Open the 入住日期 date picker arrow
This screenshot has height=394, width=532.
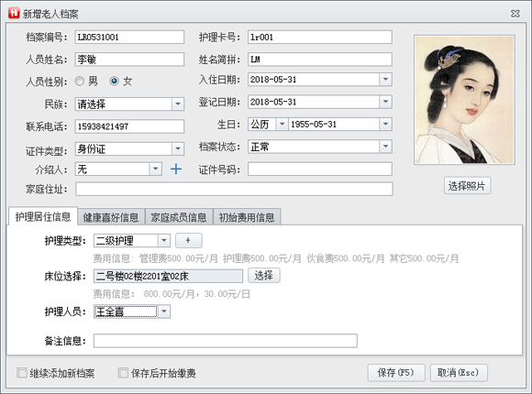(385, 80)
